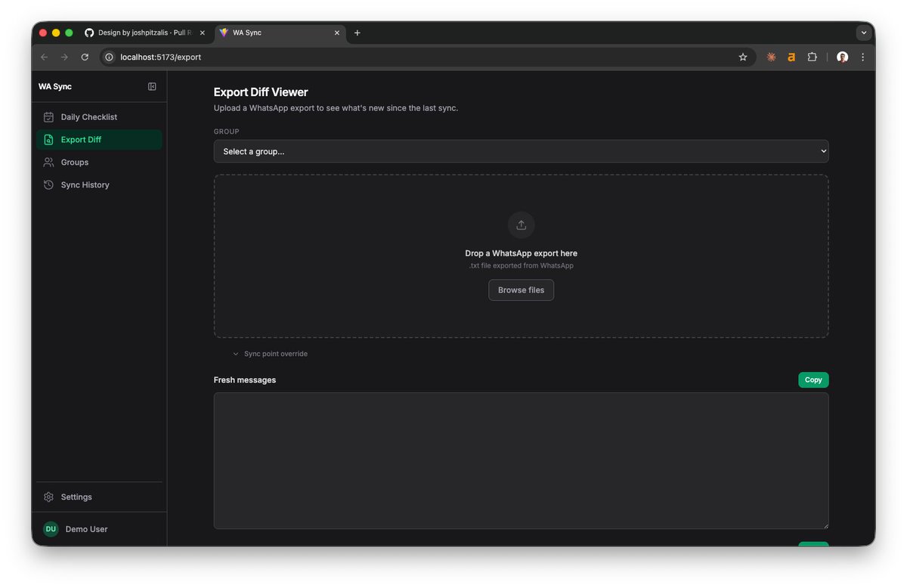Open Groups in the sidebar
This screenshot has height=588, width=907.
(x=99, y=162)
